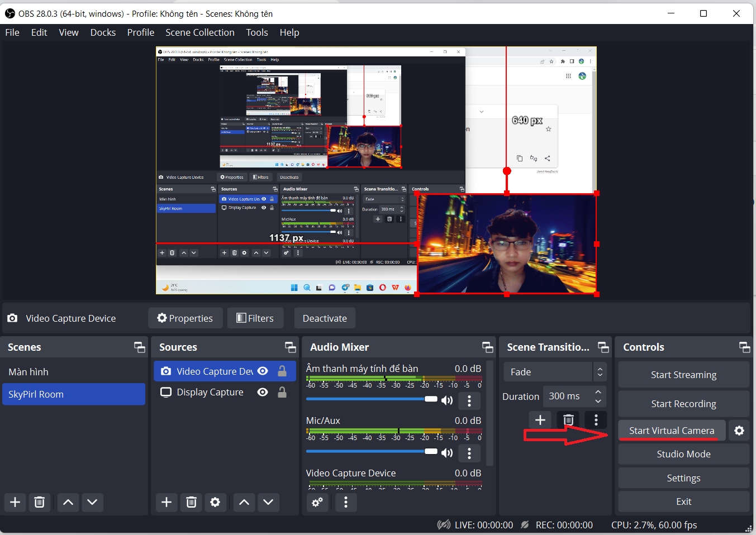The width and height of the screenshot is (756, 535).
Task: Open the Filters for selected source
Action: click(255, 318)
